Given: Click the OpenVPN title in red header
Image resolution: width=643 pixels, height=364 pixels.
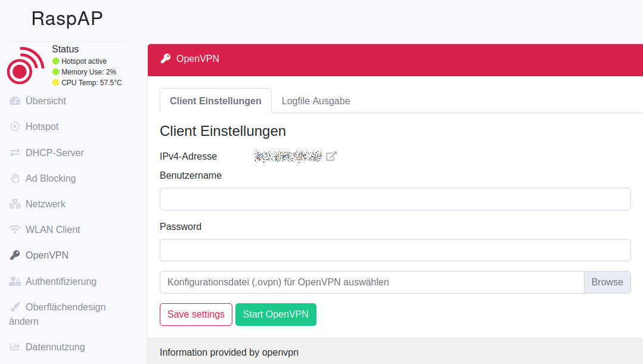Looking at the screenshot, I should (198, 58).
